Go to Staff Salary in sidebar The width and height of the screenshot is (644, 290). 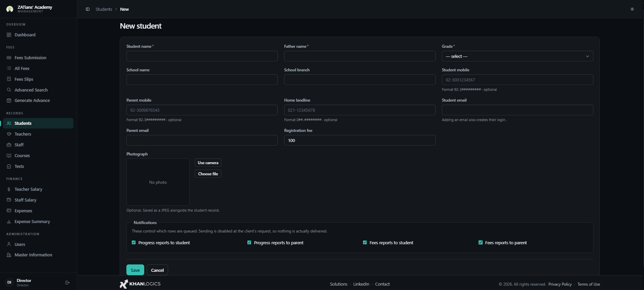click(38, 200)
